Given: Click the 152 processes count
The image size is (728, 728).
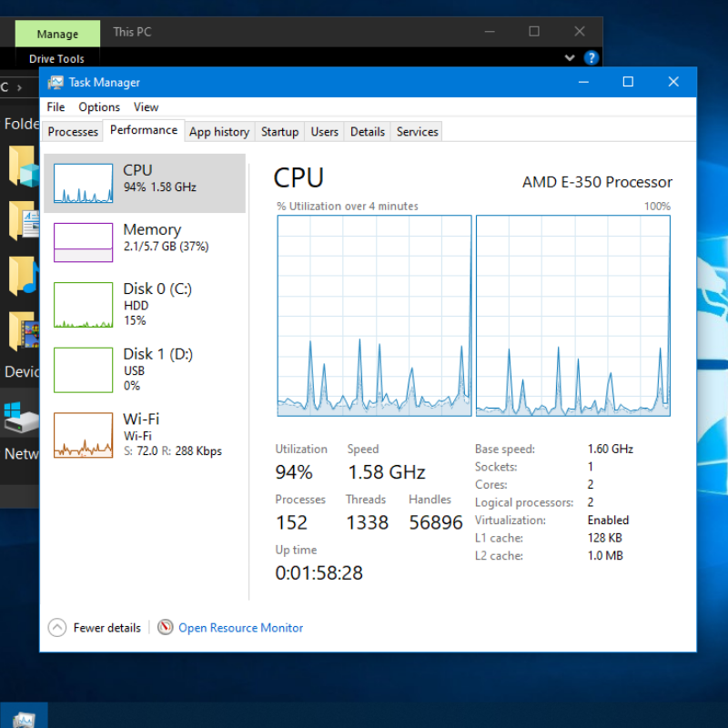Looking at the screenshot, I should (291, 522).
